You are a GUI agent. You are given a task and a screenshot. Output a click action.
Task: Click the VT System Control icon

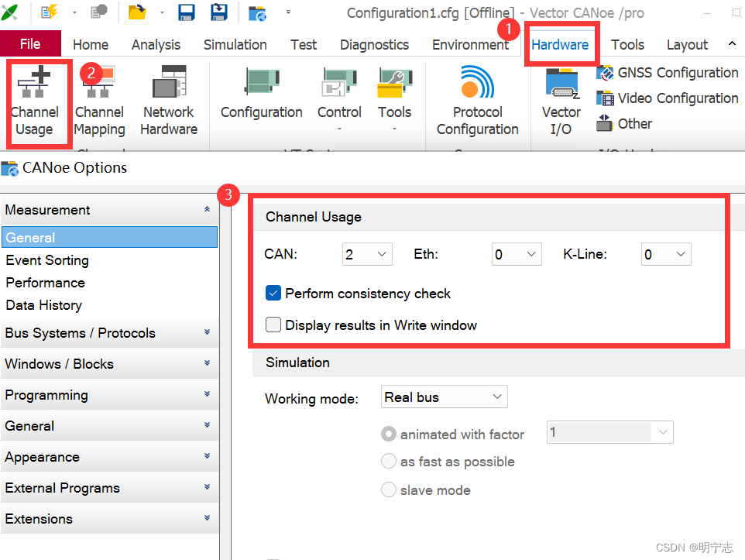point(339,99)
